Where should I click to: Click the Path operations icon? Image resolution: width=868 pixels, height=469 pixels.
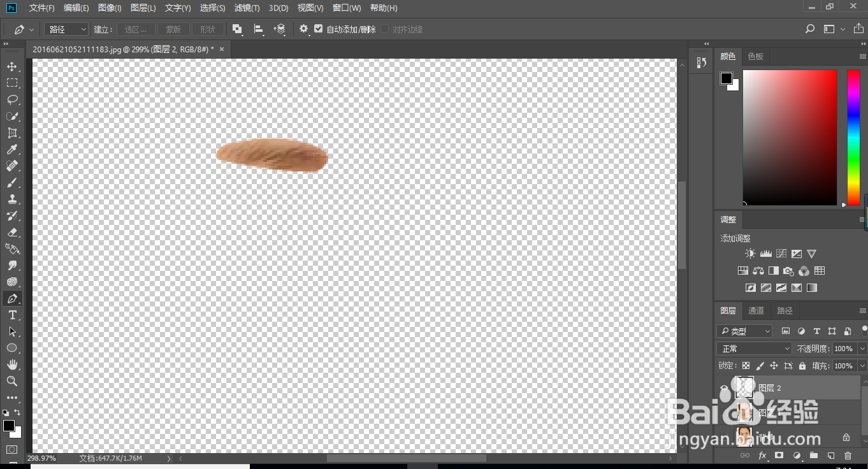pos(237,29)
